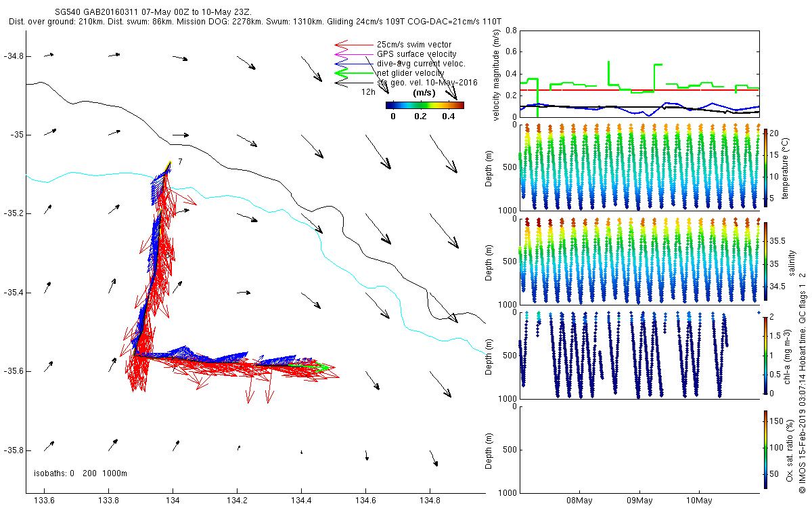Click the empty oxygen saturation depth panel
812x508 pixels.
[x=639, y=449]
